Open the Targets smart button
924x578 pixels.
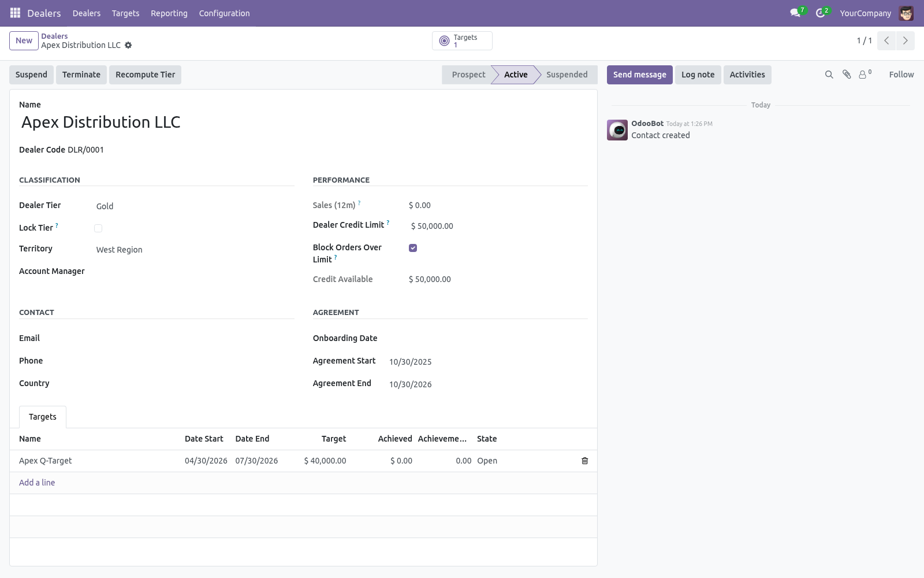pos(462,40)
